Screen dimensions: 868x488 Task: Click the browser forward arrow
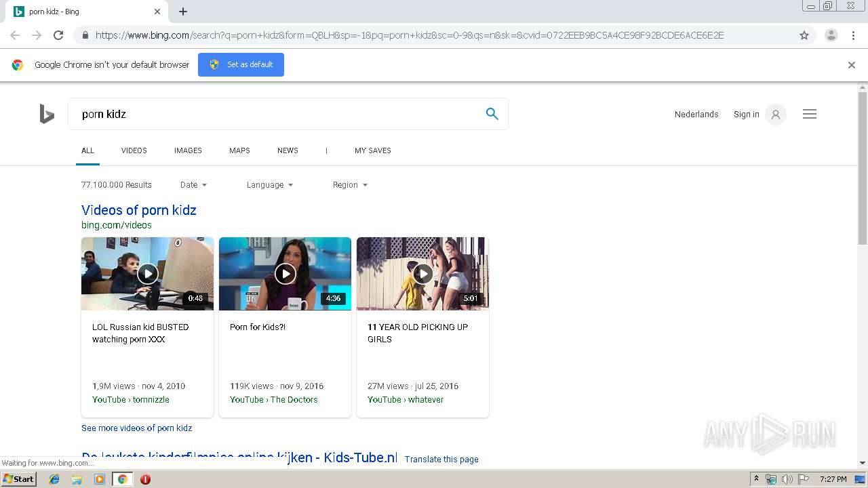37,35
